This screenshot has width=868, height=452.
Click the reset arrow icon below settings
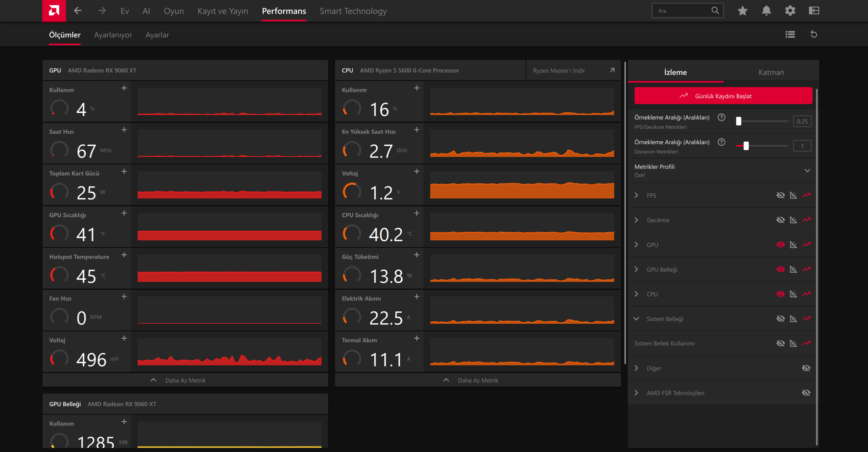pyautogui.click(x=814, y=34)
